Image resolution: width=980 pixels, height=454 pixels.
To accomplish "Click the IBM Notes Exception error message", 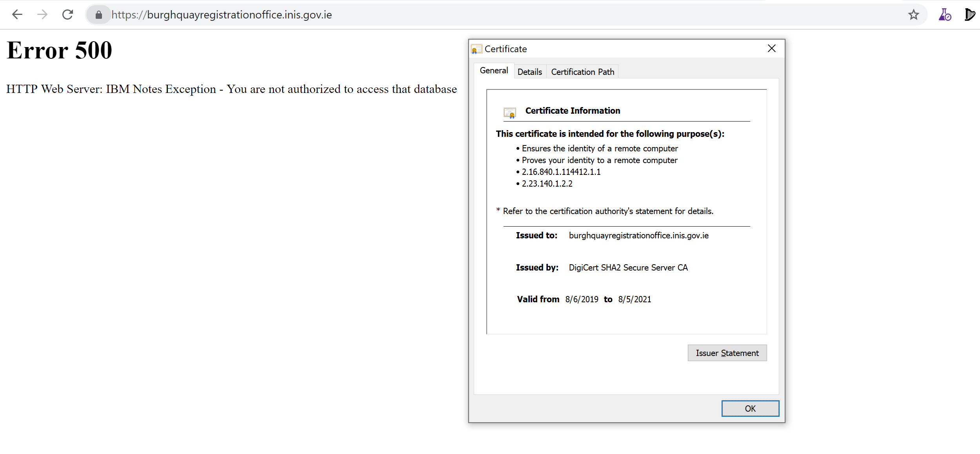I will pos(232,89).
